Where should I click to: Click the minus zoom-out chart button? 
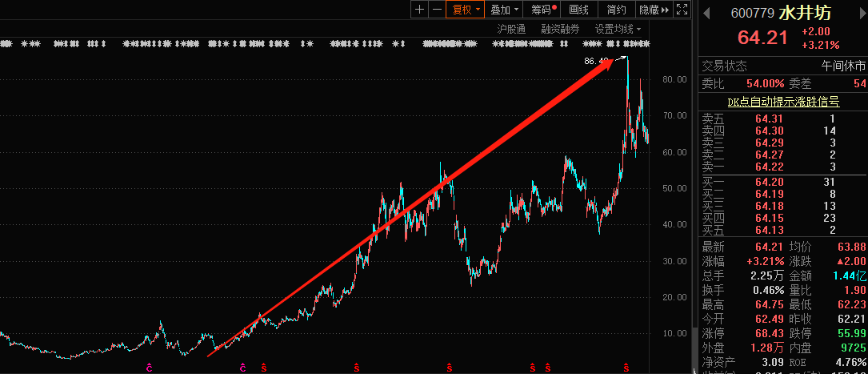click(437, 10)
